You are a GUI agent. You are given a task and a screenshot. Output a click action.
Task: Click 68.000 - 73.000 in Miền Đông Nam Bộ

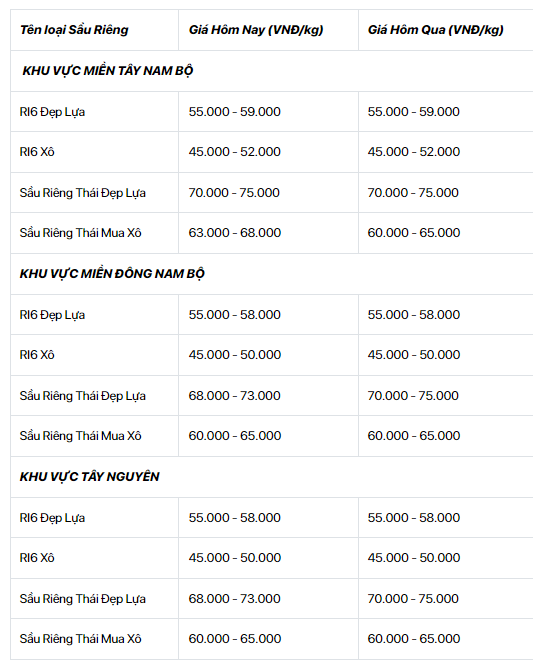click(x=235, y=396)
